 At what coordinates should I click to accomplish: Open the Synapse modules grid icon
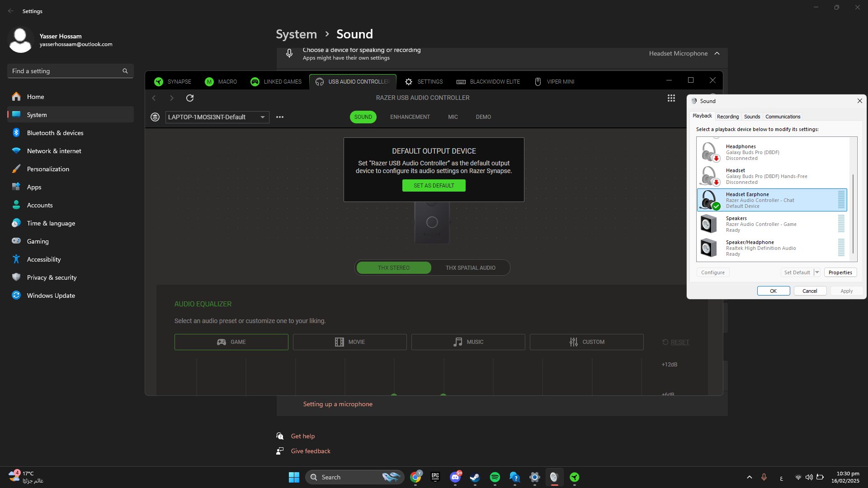(x=671, y=98)
